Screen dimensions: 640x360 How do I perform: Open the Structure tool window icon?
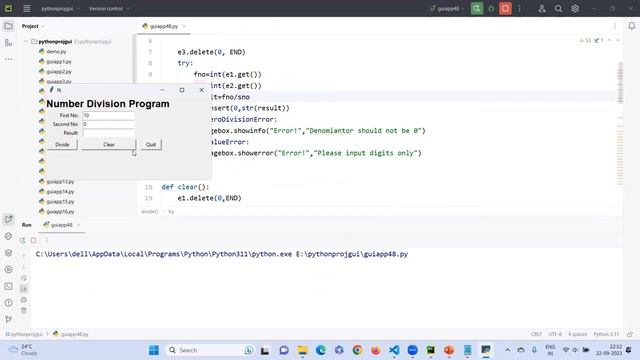tap(8, 42)
